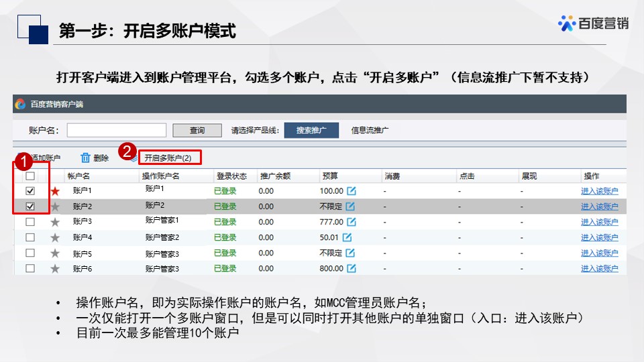Viewport: 644px width, 362px height.
Task: Edit 账户2 budget 不限定 pencil icon
Action: click(x=350, y=206)
